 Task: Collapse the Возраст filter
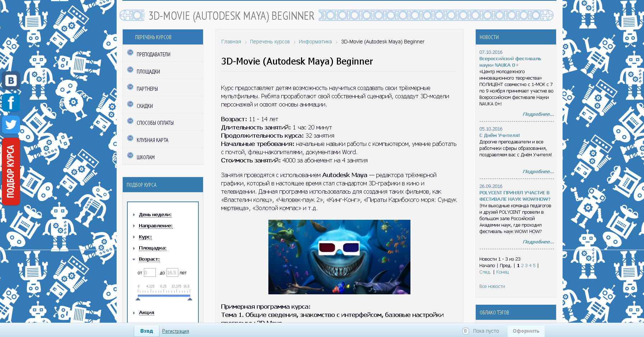coord(149,259)
